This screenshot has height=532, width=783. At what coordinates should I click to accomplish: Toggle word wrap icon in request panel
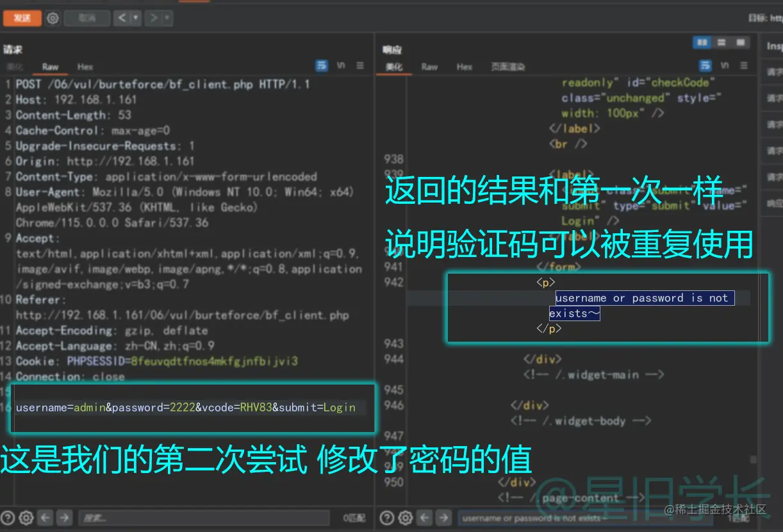pyautogui.click(x=322, y=65)
